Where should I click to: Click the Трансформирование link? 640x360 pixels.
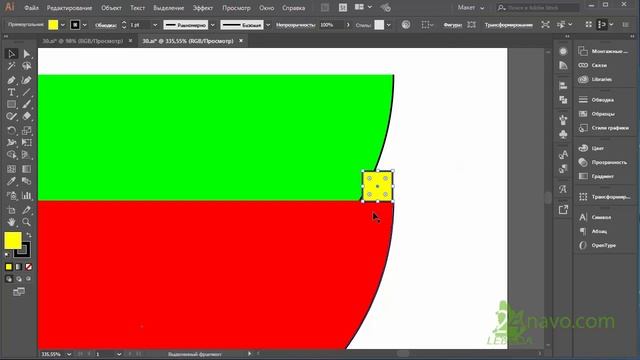(x=509, y=25)
